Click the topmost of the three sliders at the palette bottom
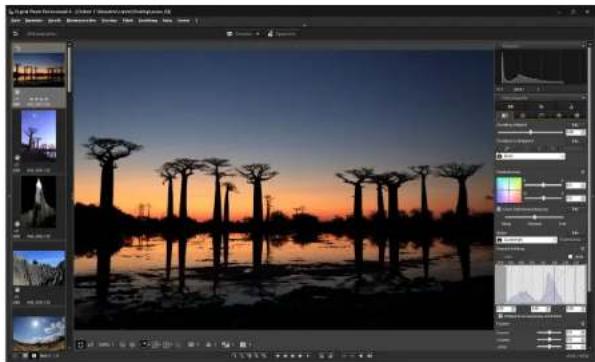The image size is (595, 362). point(549,332)
